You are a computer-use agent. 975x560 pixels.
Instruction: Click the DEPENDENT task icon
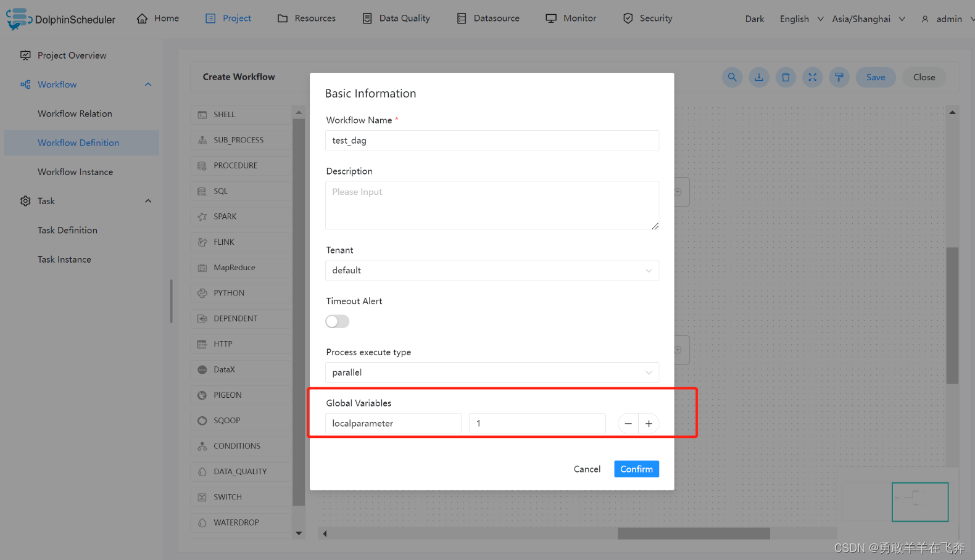tap(202, 319)
